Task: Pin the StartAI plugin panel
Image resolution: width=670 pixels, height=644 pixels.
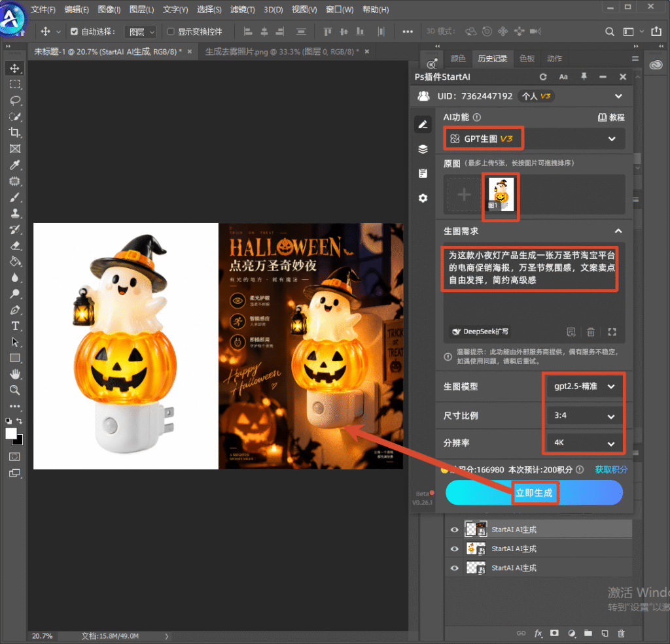Action: pos(584,76)
